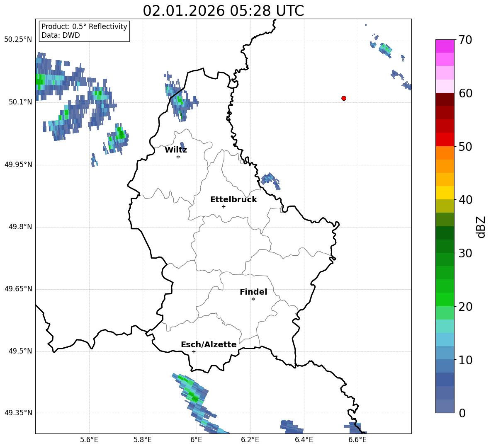
Task: Click the Esch/Alzette cross marker
Action: 194,351
